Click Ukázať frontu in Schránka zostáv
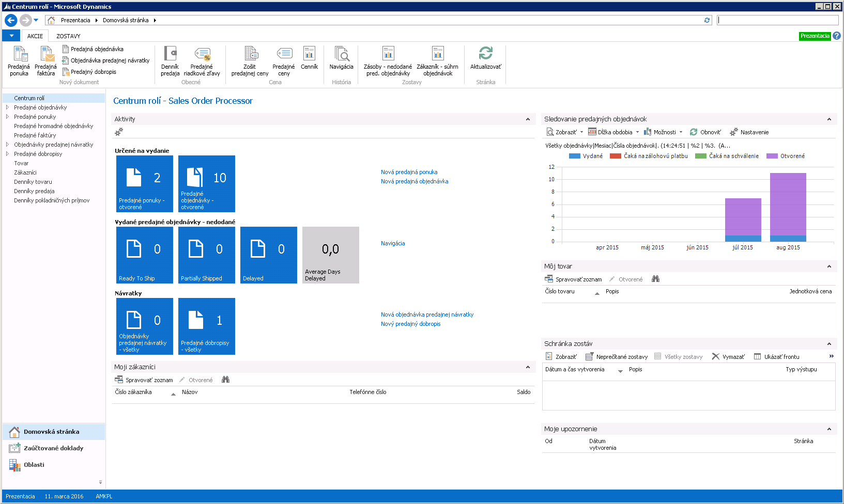This screenshot has height=504, width=844. click(x=776, y=357)
